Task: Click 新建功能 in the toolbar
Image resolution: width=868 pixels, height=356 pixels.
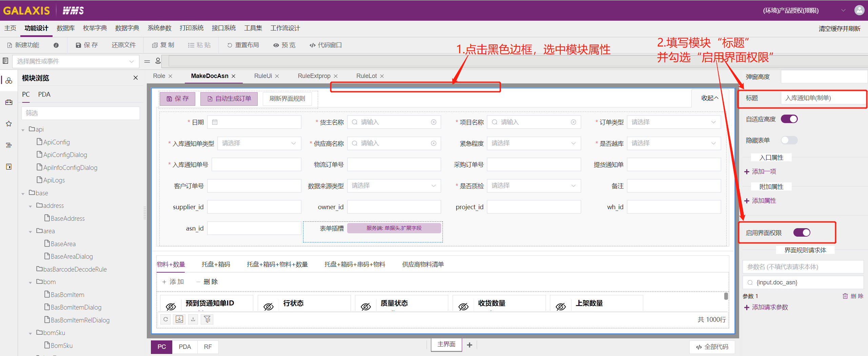Action: click(23, 45)
